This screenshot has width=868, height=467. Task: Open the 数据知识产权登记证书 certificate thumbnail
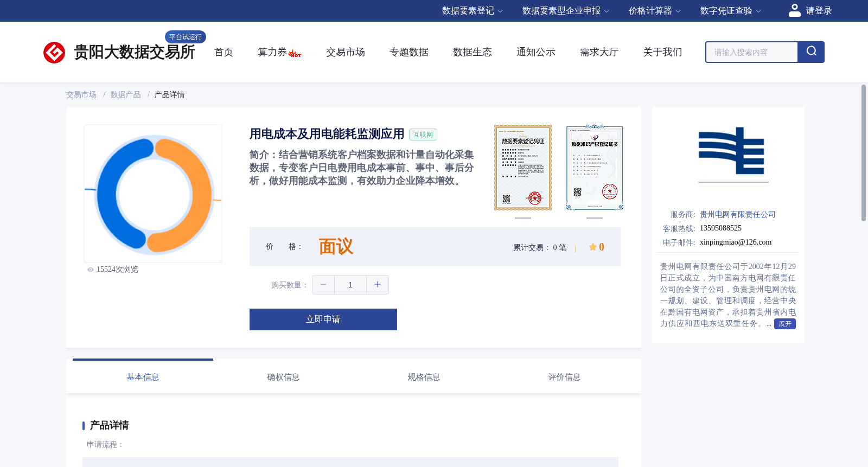(x=595, y=168)
